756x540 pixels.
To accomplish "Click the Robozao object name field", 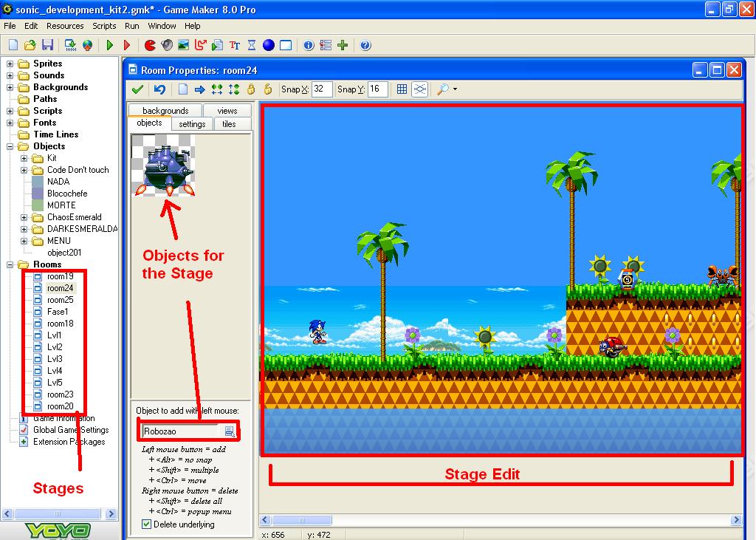I will (x=181, y=431).
